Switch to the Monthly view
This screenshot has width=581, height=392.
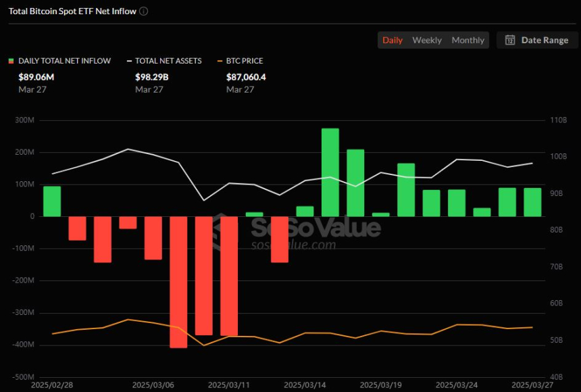[468, 40]
